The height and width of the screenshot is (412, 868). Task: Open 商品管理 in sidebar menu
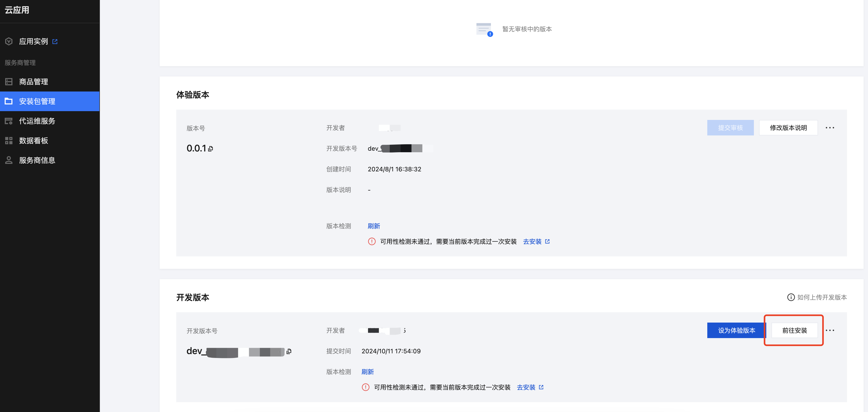click(33, 82)
